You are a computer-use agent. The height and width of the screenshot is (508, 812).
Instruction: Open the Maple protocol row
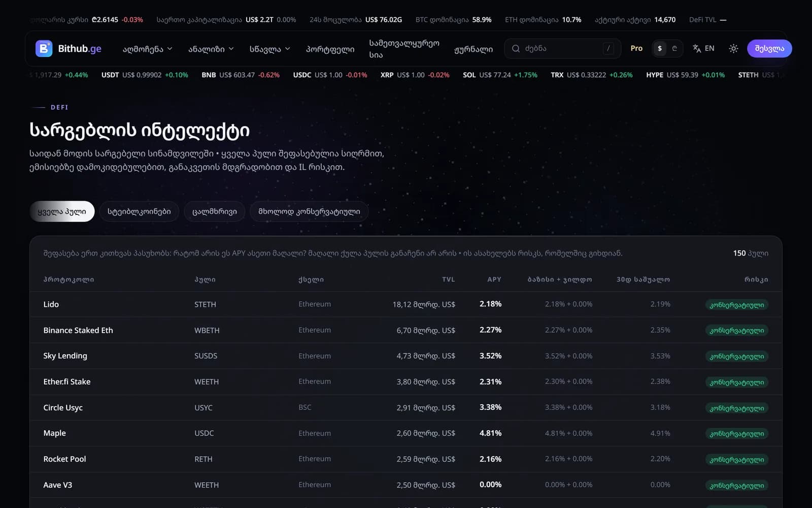[x=405, y=433]
